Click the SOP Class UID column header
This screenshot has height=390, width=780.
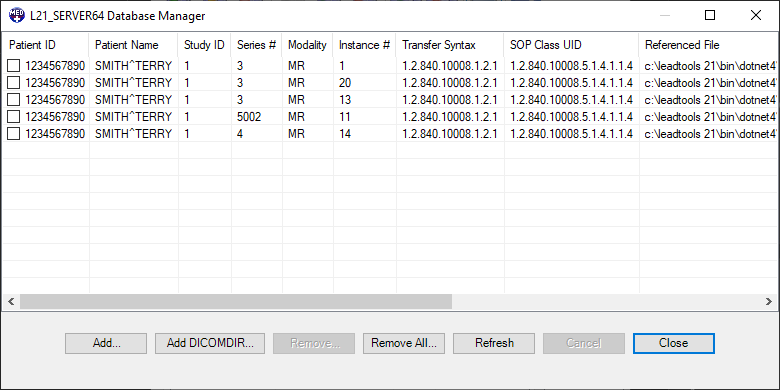pos(571,45)
